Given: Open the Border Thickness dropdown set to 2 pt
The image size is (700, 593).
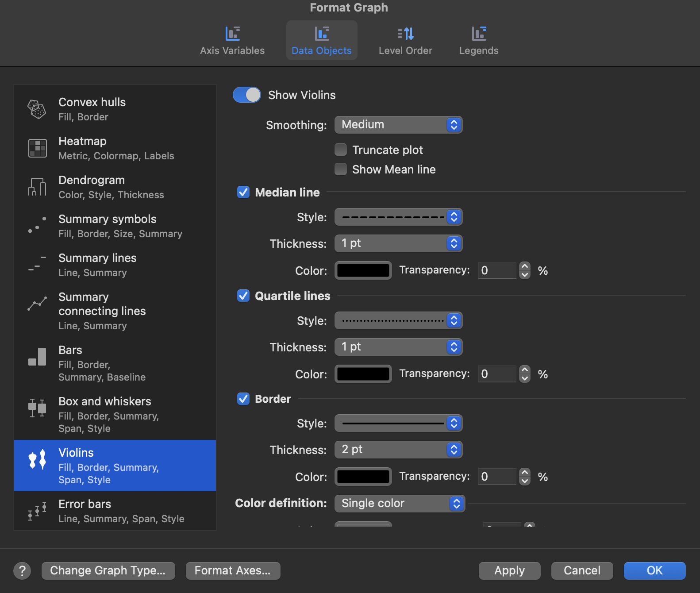Looking at the screenshot, I should (399, 450).
